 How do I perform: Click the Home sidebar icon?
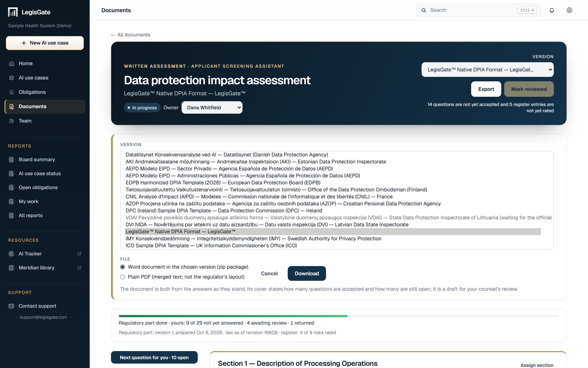click(x=12, y=64)
